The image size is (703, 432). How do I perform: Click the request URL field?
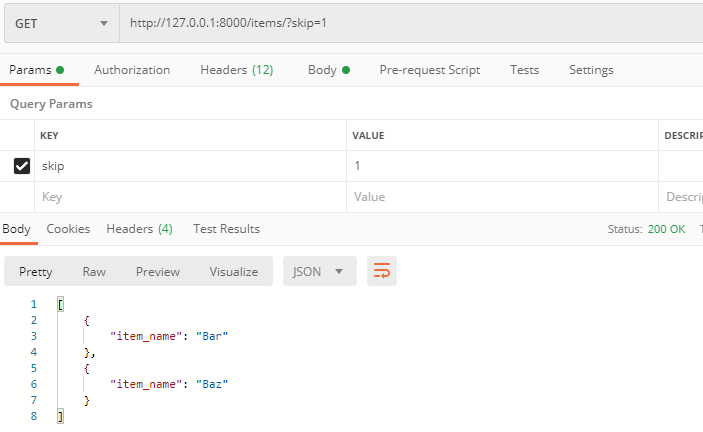pyautogui.click(x=410, y=24)
